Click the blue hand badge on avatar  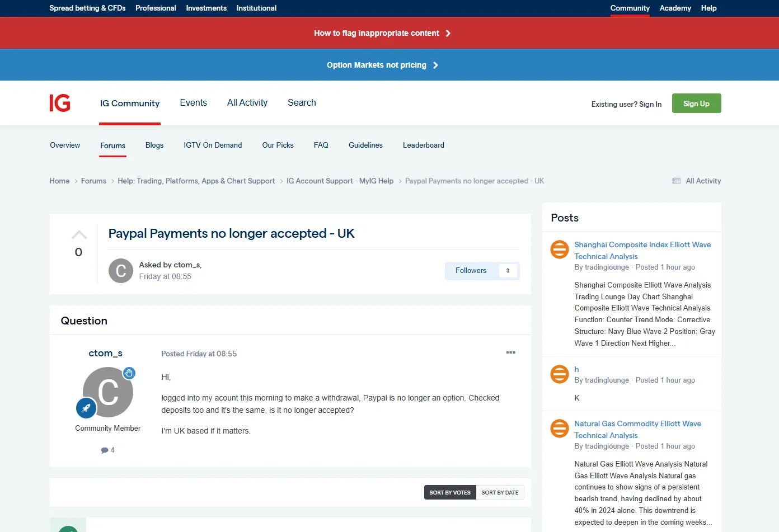(x=129, y=373)
